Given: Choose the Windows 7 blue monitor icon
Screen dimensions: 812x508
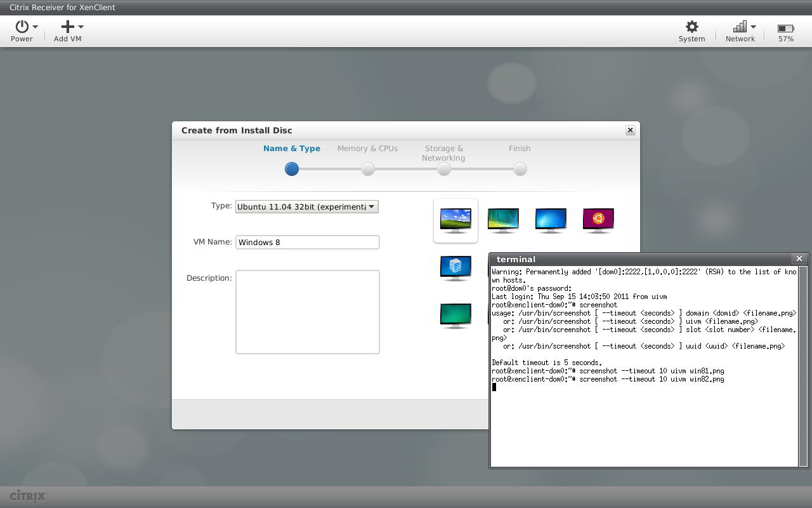Looking at the screenshot, I should click(551, 220).
